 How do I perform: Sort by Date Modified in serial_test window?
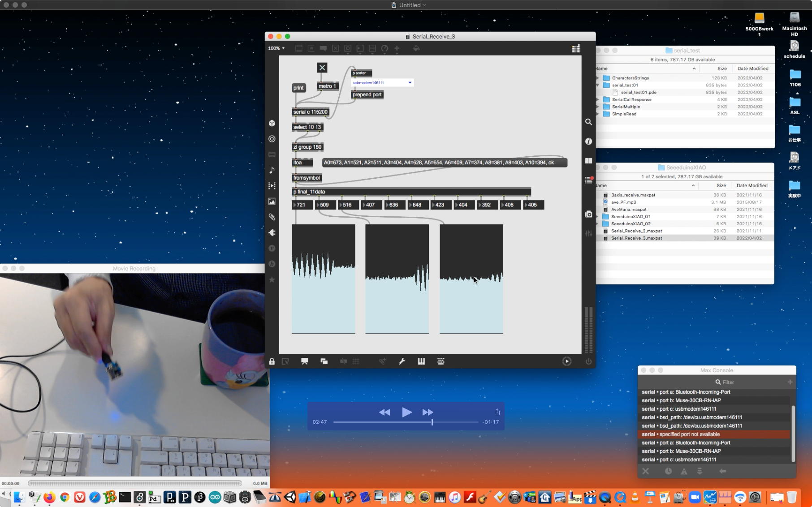(x=752, y=69)
